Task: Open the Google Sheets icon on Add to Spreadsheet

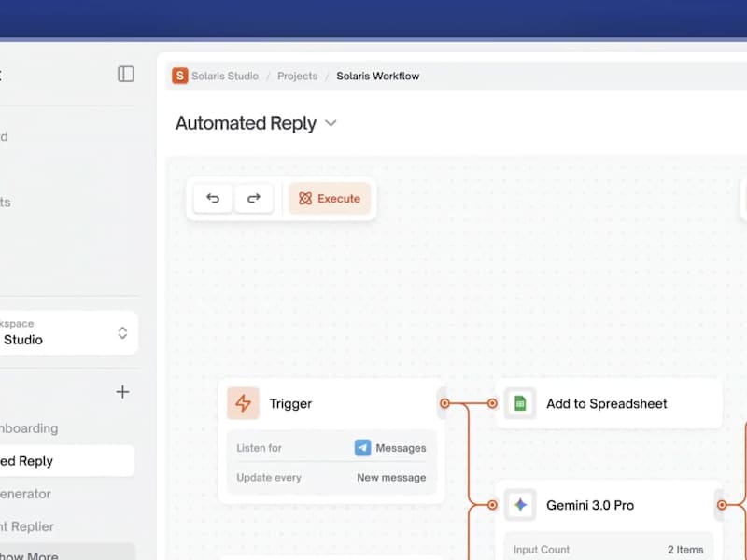Action: coord(519,403)
